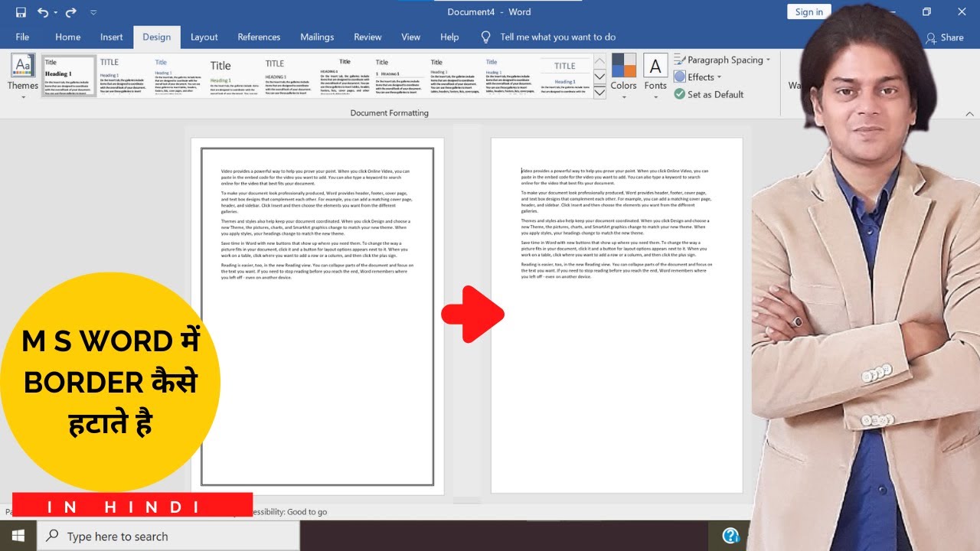Switch to the Layout tab
Screen dimensions: 980x551
pos(204,37)
